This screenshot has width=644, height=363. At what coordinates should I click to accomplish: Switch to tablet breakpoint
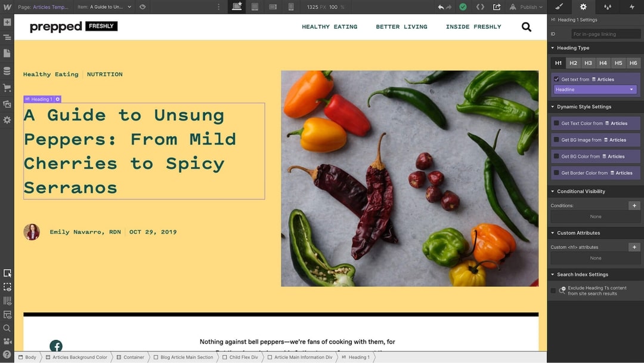pyautogui.click(x=255, y=7)
